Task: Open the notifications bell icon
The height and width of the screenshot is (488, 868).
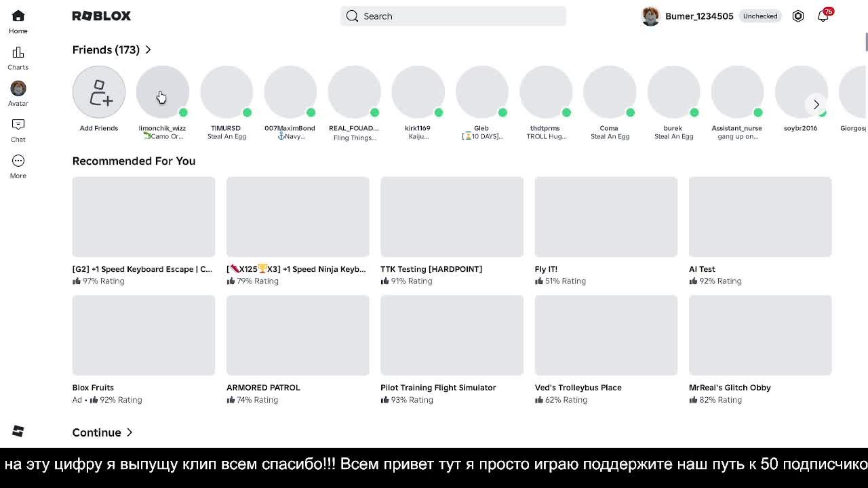Action: pyautogui.click(x=823, y=16)
